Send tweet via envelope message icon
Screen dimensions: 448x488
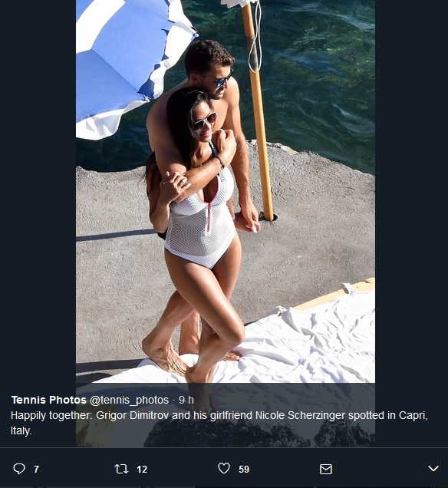[326, 469]
